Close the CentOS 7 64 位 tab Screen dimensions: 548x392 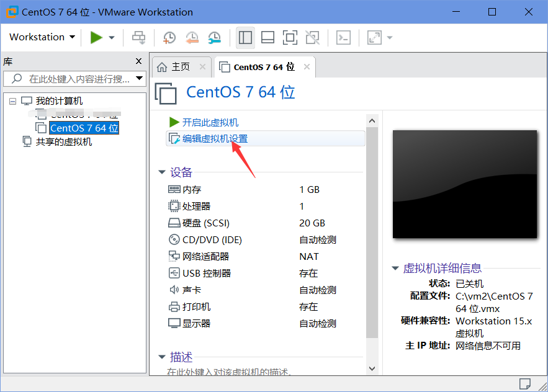pos(307,66)
